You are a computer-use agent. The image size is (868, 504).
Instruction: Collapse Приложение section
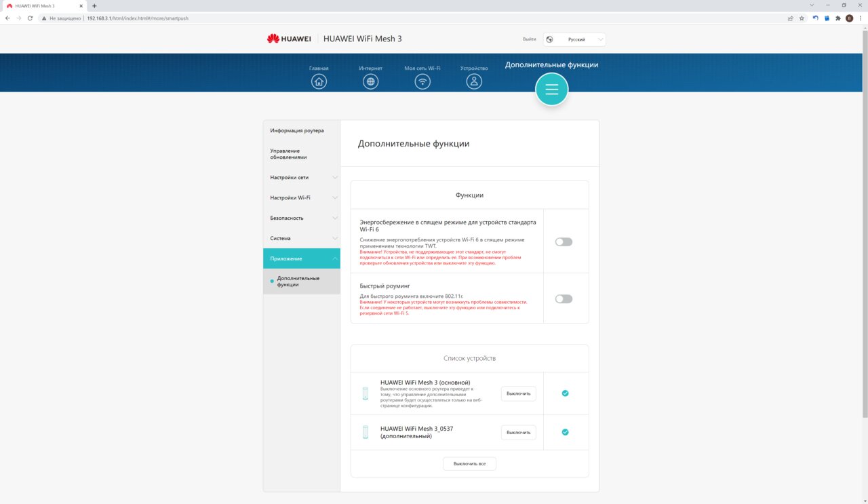[x=301, y=258]
